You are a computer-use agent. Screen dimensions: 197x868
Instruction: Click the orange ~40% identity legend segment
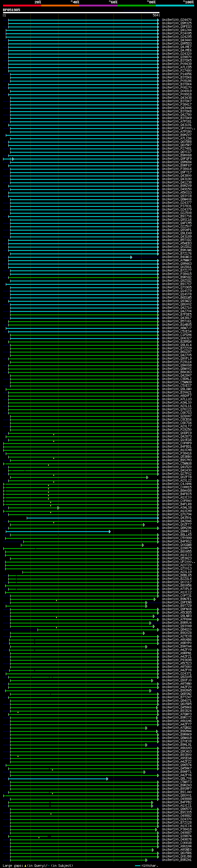[60, 6]
